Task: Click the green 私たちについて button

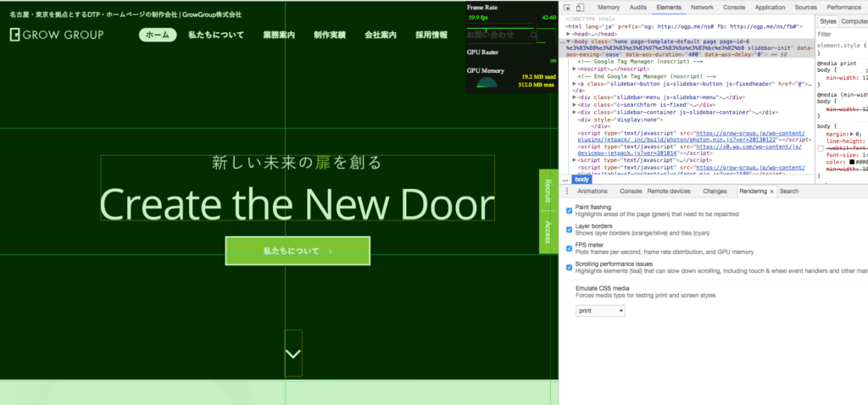Action: click(x=298, y=251)
